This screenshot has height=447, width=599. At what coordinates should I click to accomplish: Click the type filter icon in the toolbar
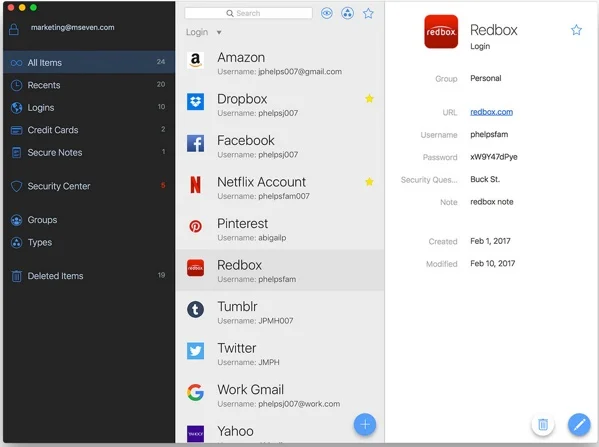(347, 13)
